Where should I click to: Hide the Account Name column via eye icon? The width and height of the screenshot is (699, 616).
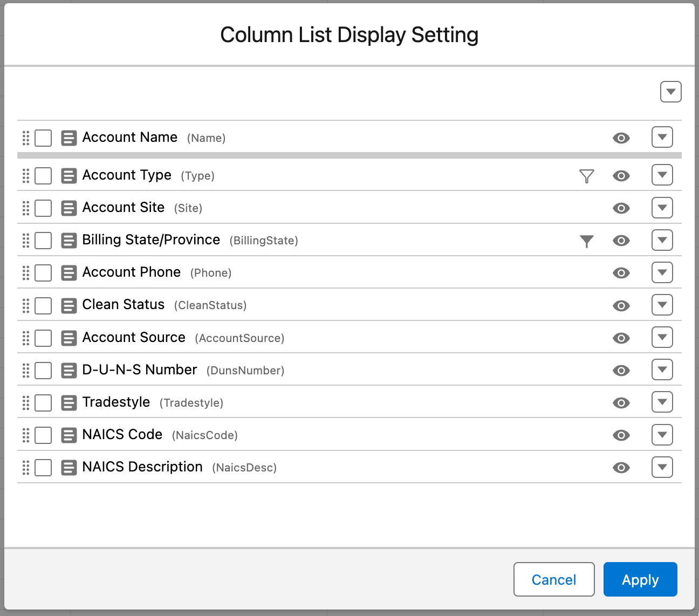[x=621, y=138]
